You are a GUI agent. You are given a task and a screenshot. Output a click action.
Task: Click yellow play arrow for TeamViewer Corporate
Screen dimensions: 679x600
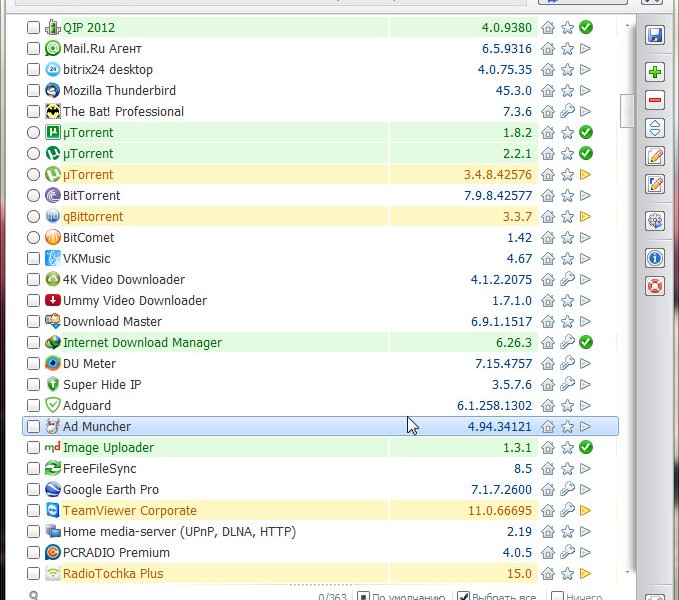(585, 510)
